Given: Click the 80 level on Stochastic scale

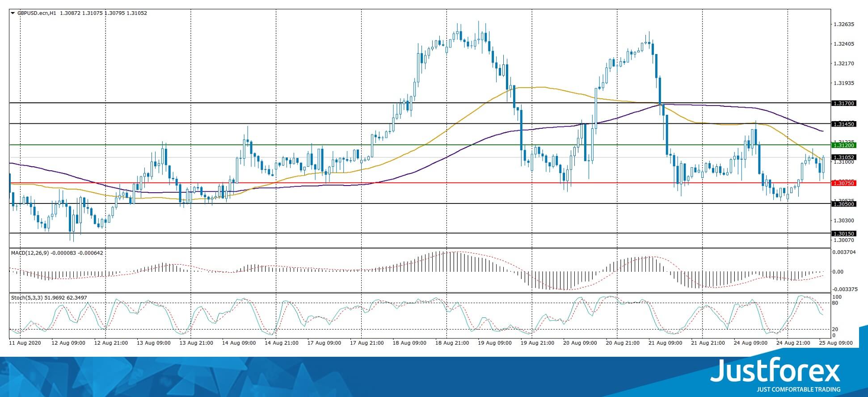Looking at the screenshot, I should [x=835, y=303].
